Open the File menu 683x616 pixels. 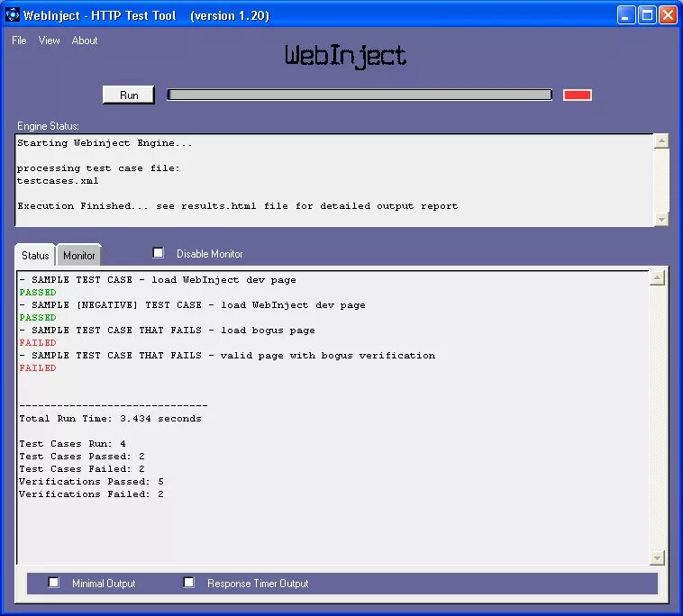[x=19, y=41]
